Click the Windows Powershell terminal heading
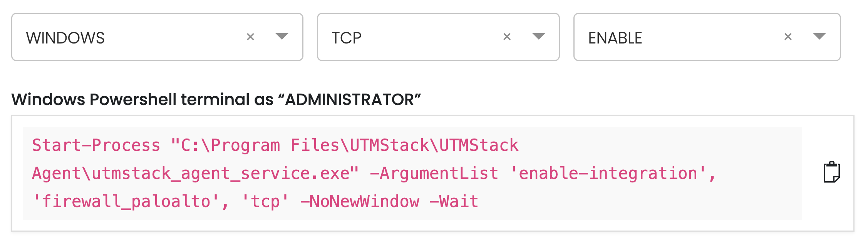The height and width of the screenshot is (244, 868). 216,100
